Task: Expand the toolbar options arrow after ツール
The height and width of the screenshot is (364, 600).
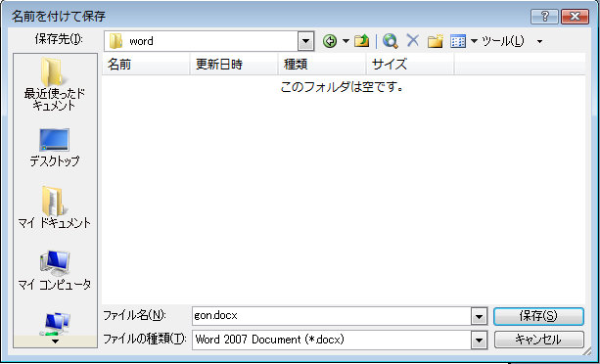Action: [539, 41]
